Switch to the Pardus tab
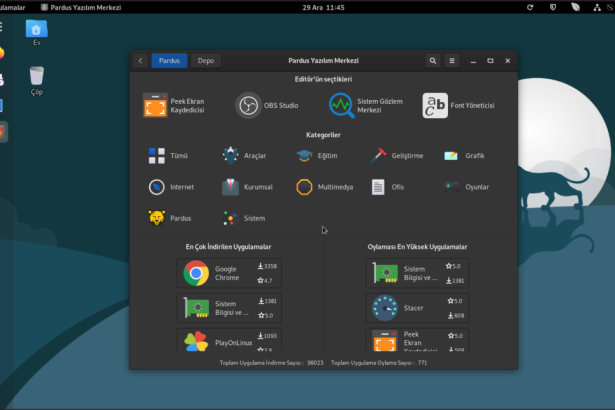The width and height of the screenshot is (615, 410). tap(169, 61)
